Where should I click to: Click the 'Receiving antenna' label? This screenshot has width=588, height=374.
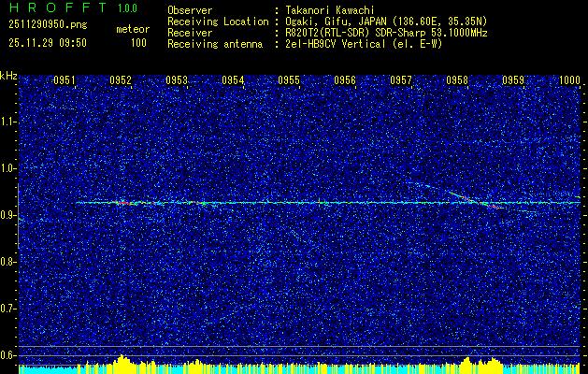pyautogui.click(x=215, y=44)
